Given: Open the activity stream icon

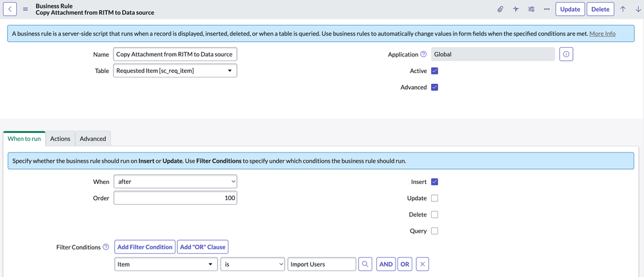Looking at the screenshot, I should tap(516, 9).
